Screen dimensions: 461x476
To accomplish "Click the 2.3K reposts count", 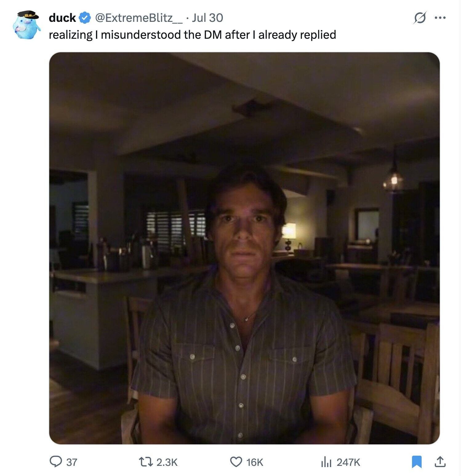I will click(x=167, y=462).
